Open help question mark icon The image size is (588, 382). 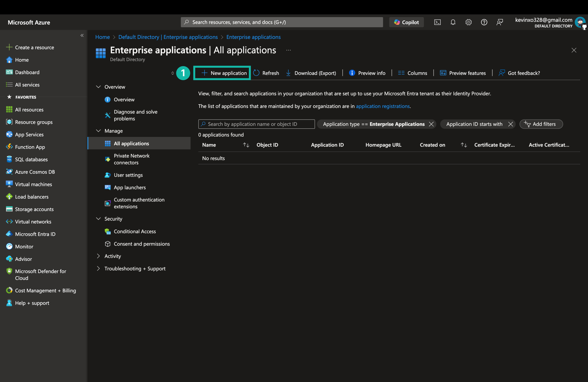[484, 22]
